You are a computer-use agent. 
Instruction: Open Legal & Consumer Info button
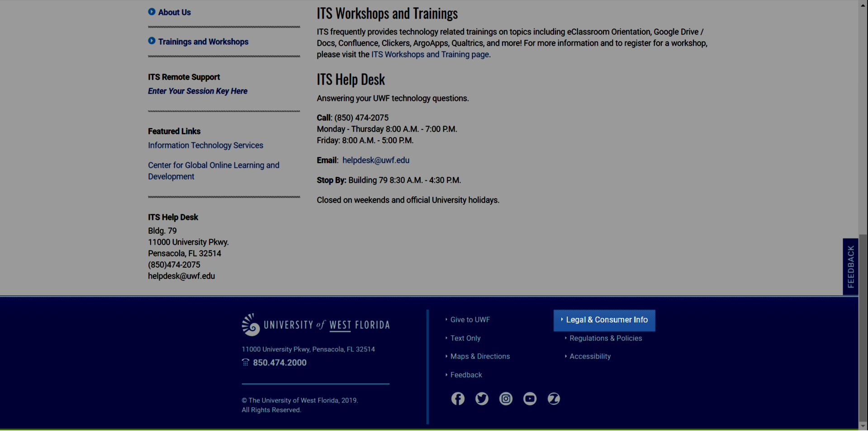point(604,320)
